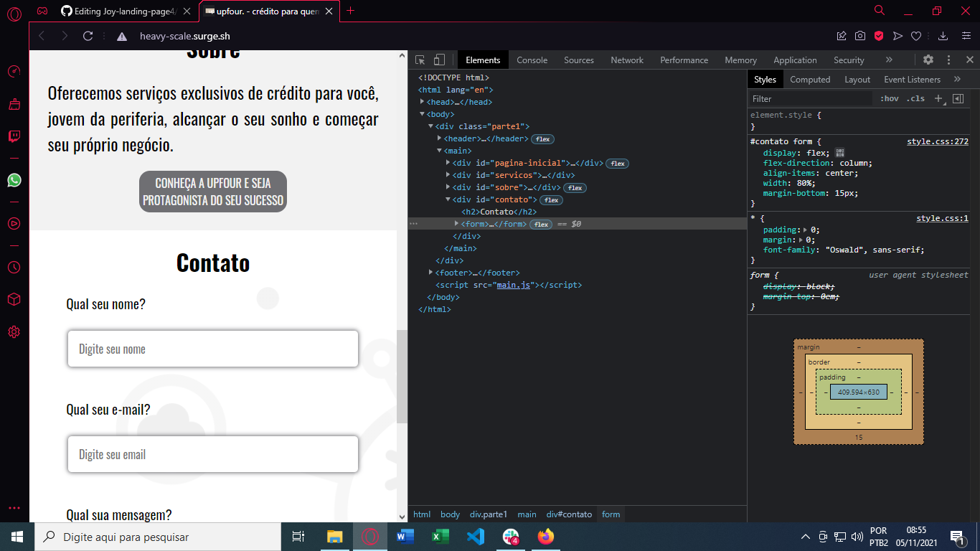The height and width of the screenshot is (551, 980).
Task: Open DevTools settings gear
Action: tap(928, 60)
